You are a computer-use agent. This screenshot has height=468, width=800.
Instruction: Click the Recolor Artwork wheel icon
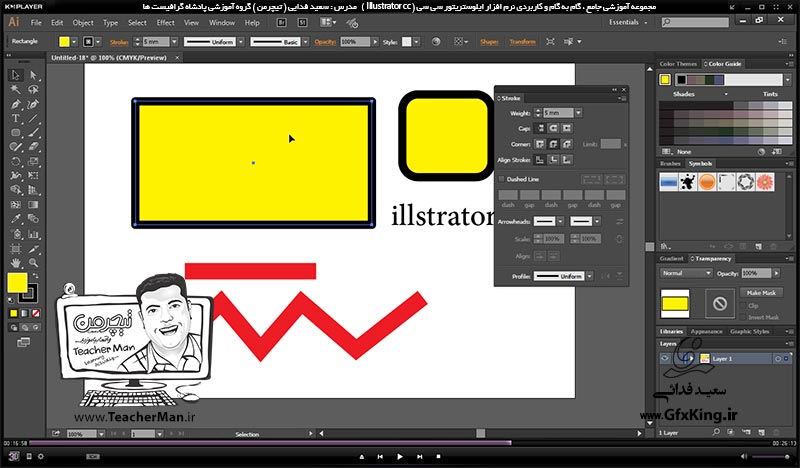[x=436, y=42]
